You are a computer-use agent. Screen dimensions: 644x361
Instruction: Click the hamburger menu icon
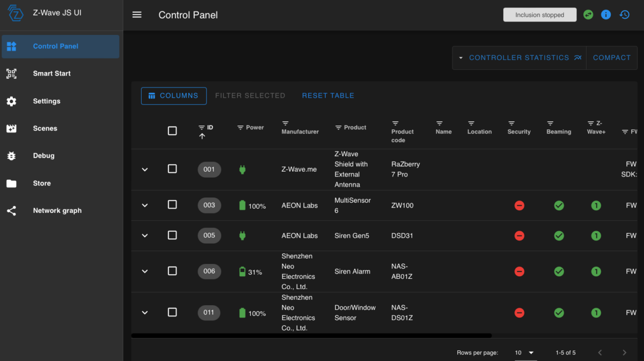click(x=137, y=15)
